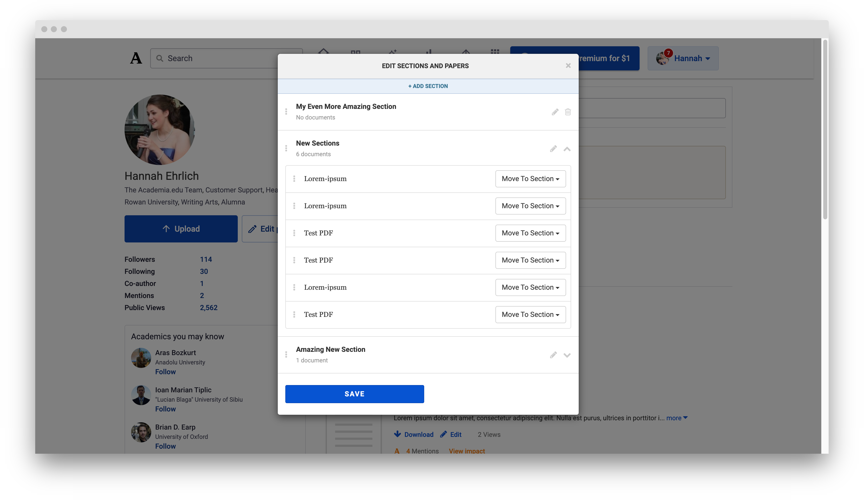Expand the abstract with the more link
864x504 pixels.
point(677,418)
